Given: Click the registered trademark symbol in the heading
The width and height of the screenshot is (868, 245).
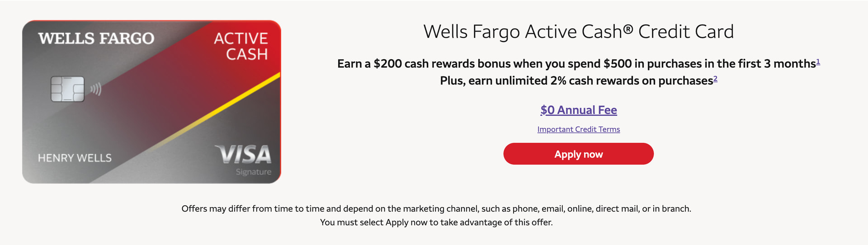Looking at the screenshot, I should click(628, 30).
